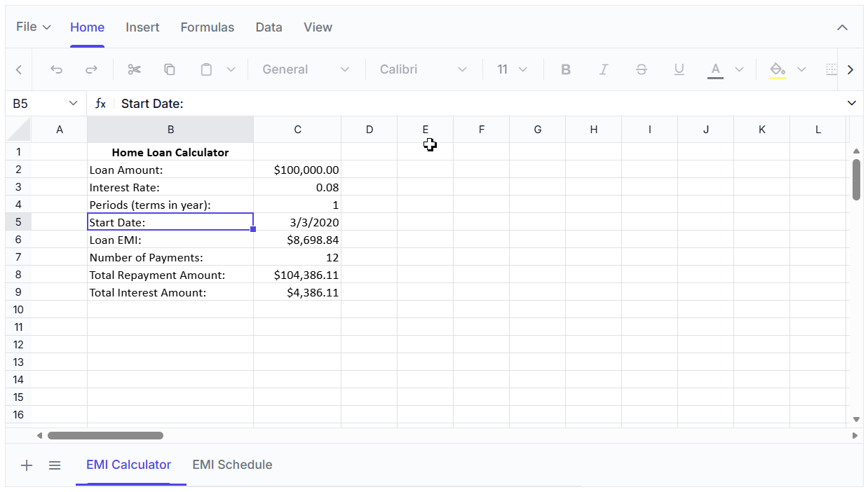Click the fill color yellow swatch
This screenshot has width=868, height=492.
coord(777,69)
